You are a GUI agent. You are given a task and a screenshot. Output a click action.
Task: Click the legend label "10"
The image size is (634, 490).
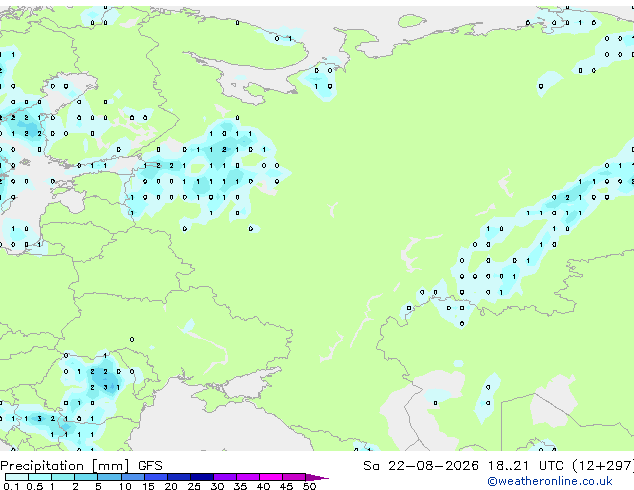tap(125, 486)
